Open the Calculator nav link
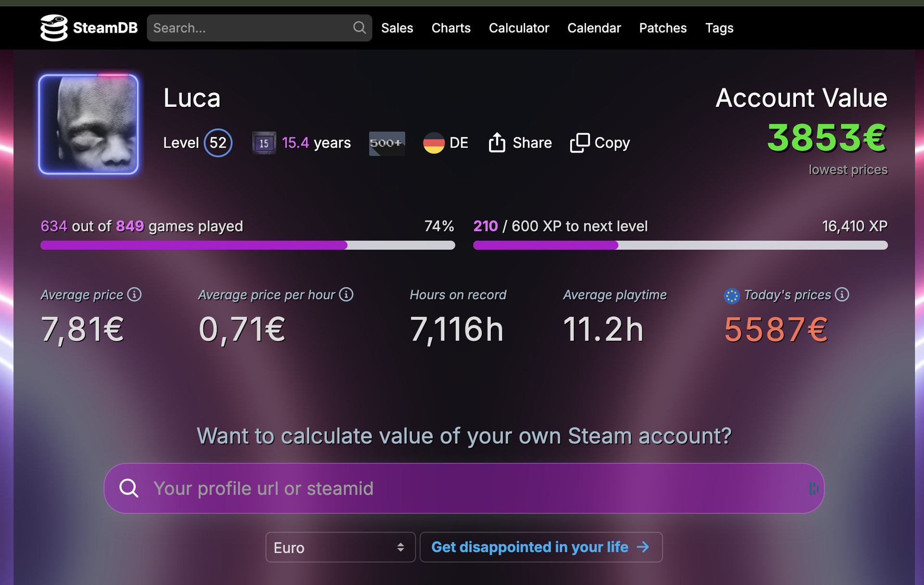Viewport: 924px width, 585px height. tap(519, 28)
